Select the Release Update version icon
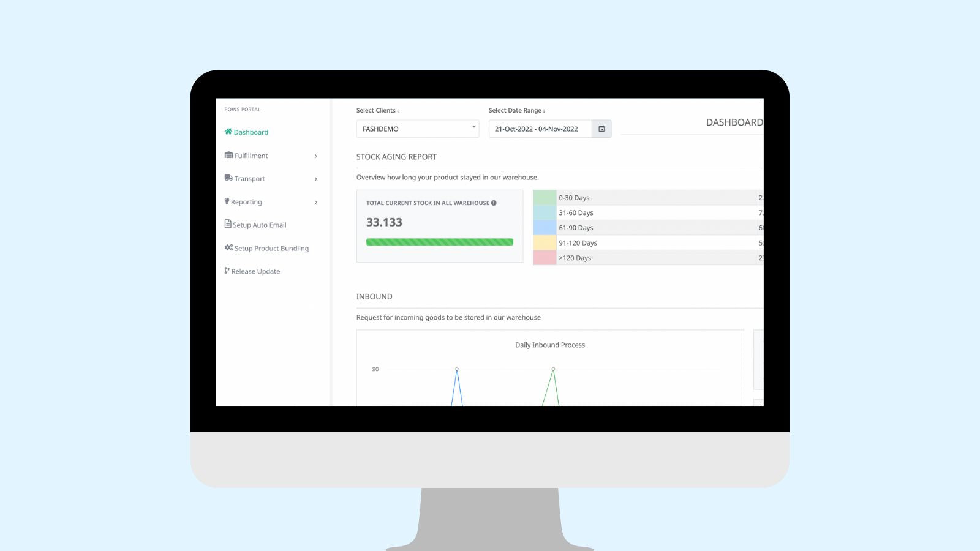This screenshot has height=551, width=980. 227,271
